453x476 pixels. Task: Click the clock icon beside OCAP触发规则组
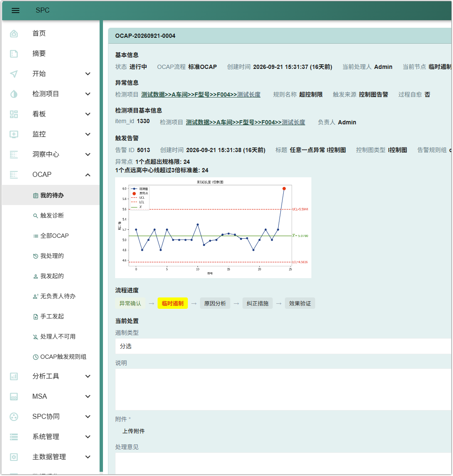[36, 357]
